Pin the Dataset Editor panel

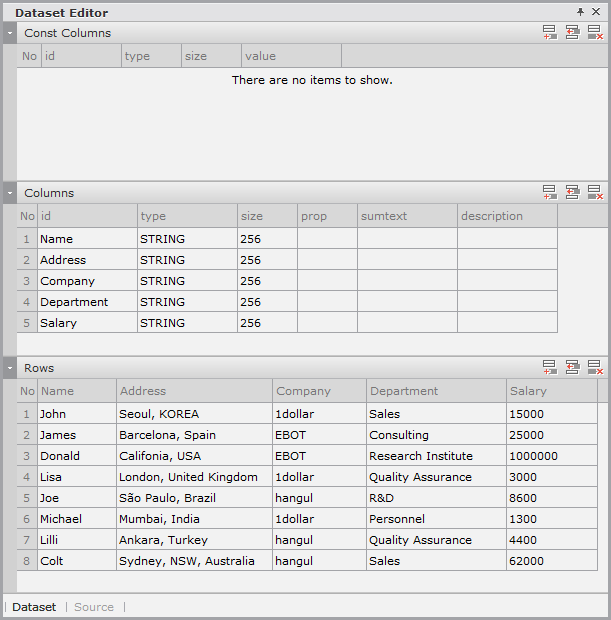coord(580,12)
